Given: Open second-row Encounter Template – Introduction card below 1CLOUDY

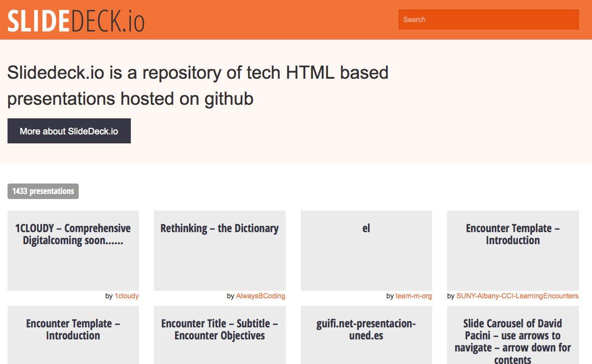Looking at the screenshot, I should tap(73, 335).
